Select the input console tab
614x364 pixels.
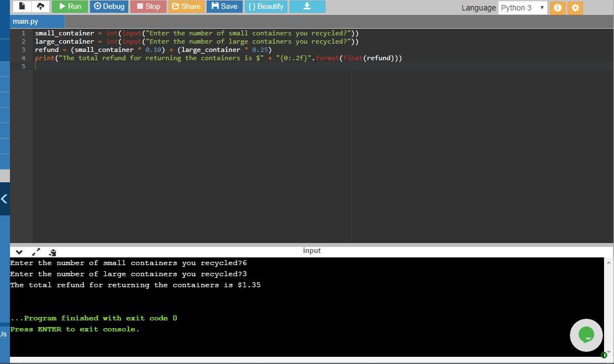pos(312,251)
